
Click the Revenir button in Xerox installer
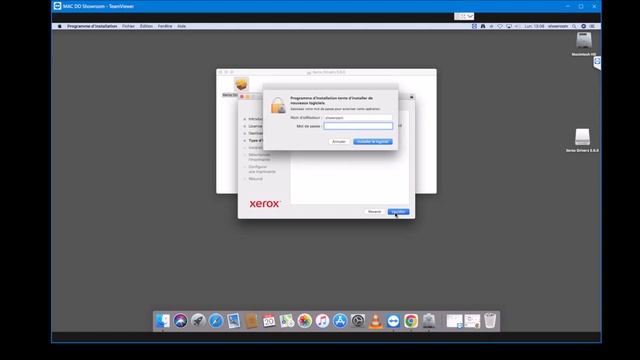coord(374,211)
